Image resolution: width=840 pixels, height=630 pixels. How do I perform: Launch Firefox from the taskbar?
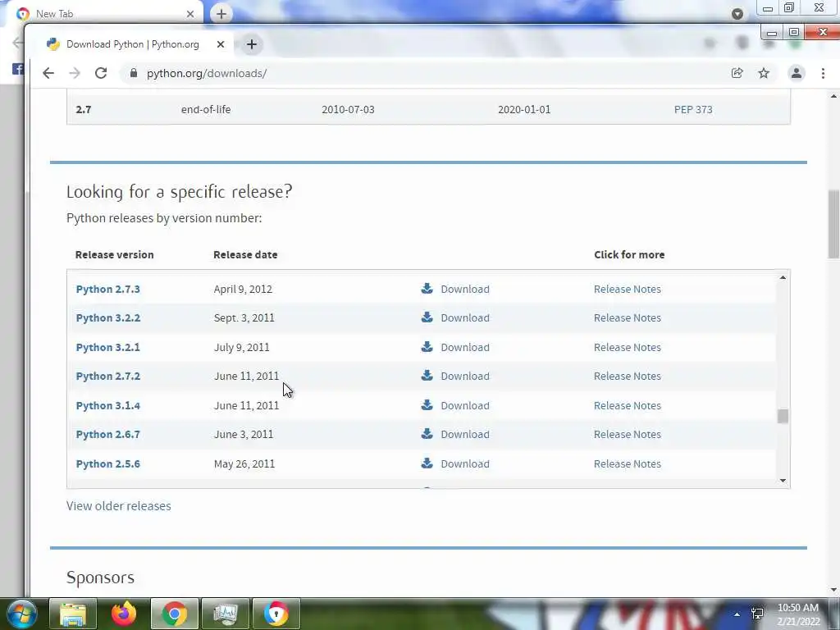[x=124, y=614]
